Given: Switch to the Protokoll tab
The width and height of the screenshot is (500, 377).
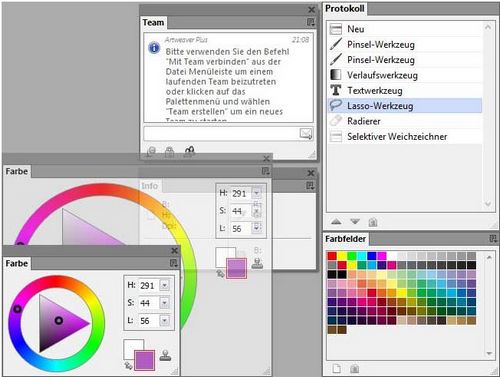Looking at the screenshot, I should (345, 8).
